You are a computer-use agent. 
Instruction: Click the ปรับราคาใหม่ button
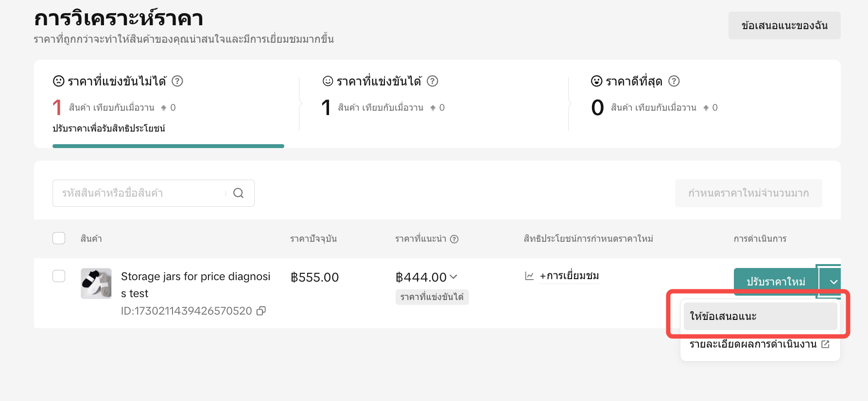pyautogui.click(x=776, y=282)
